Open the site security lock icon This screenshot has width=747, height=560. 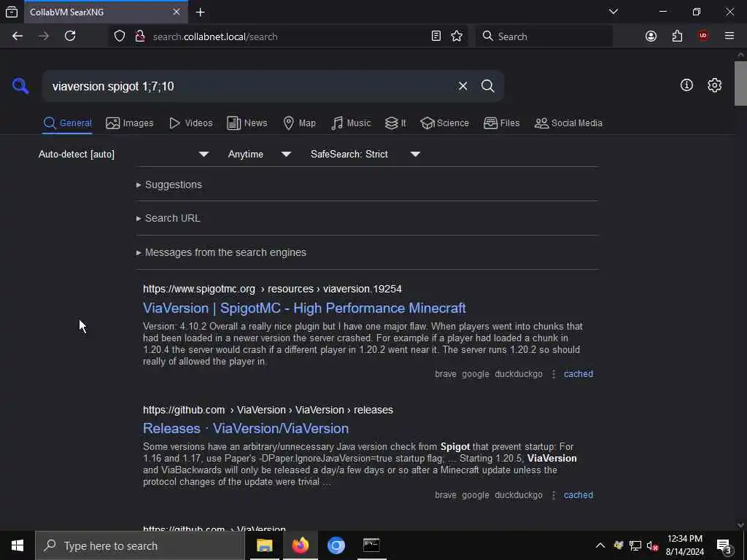pos(140,36)
